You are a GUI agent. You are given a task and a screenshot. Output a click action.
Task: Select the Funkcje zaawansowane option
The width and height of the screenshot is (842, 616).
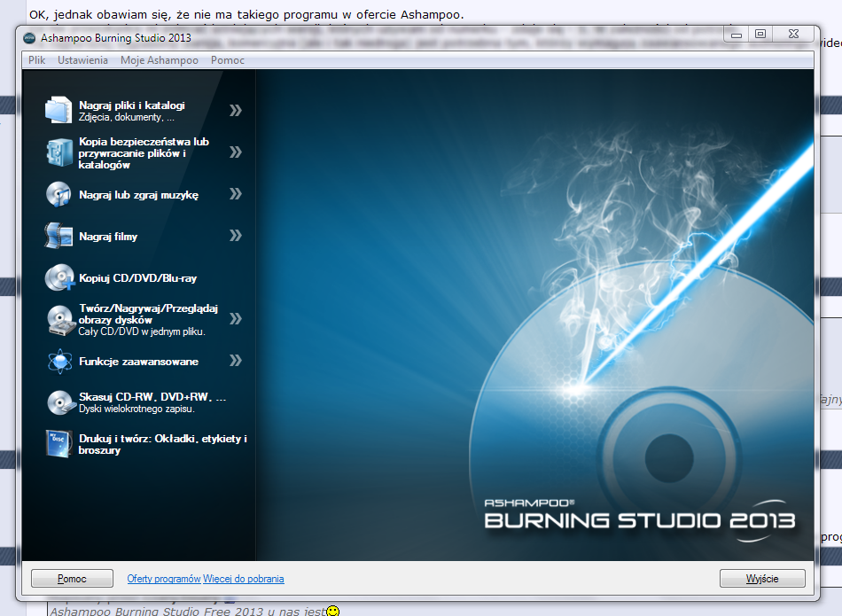click(138, 362)
